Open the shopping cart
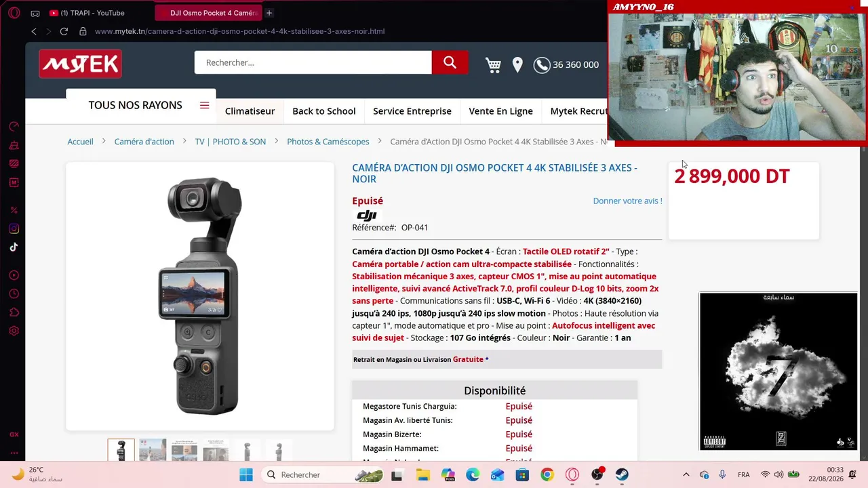 click(493, 65)
